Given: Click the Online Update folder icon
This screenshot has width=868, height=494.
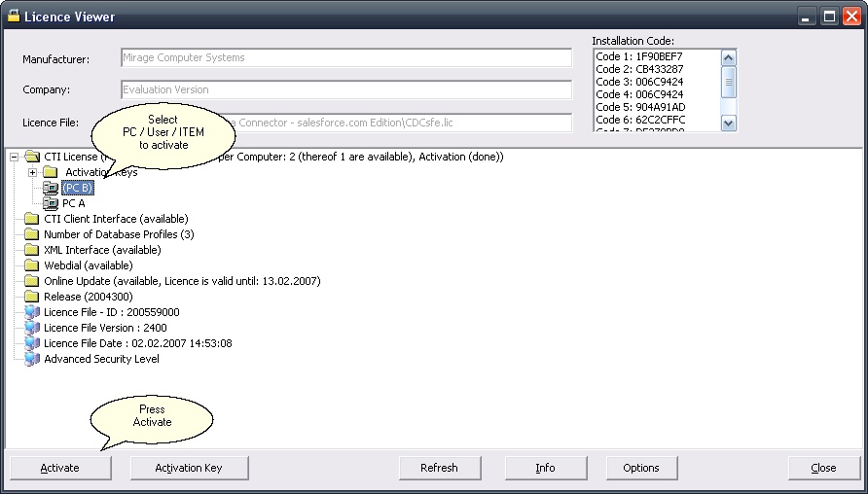Looking at the screenshot, I should tap(32, 281).
